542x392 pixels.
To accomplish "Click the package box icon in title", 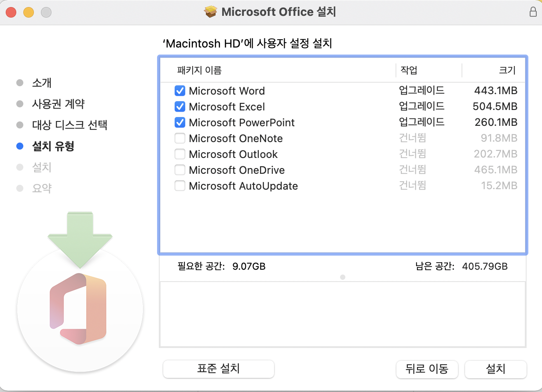I will [211, 12].
